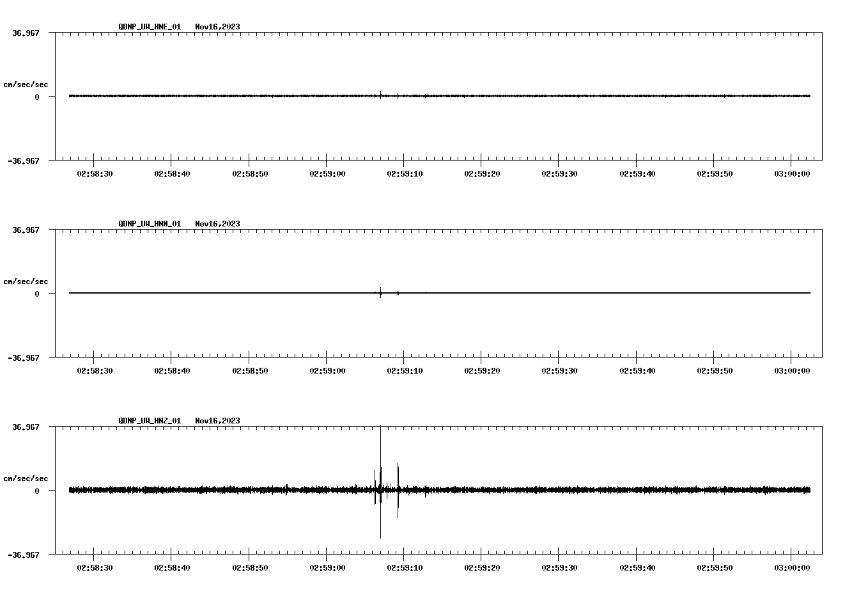Click the 02:59:00 time label under the HNE plot
Image resolution: width=868 pixels, height=591 pixels.
tap(327, 173)
